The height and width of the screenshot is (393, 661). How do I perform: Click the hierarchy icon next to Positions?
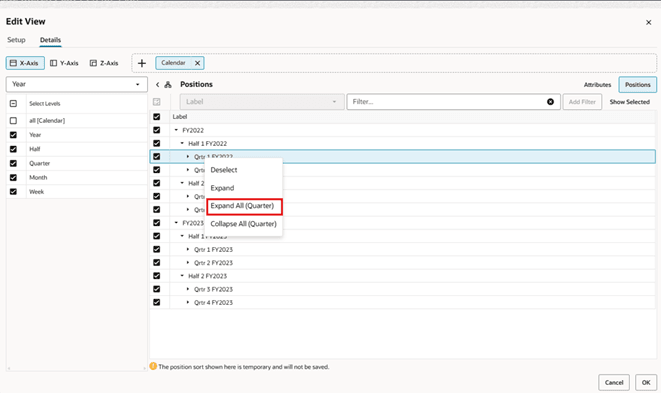click(x=168, y=84)
